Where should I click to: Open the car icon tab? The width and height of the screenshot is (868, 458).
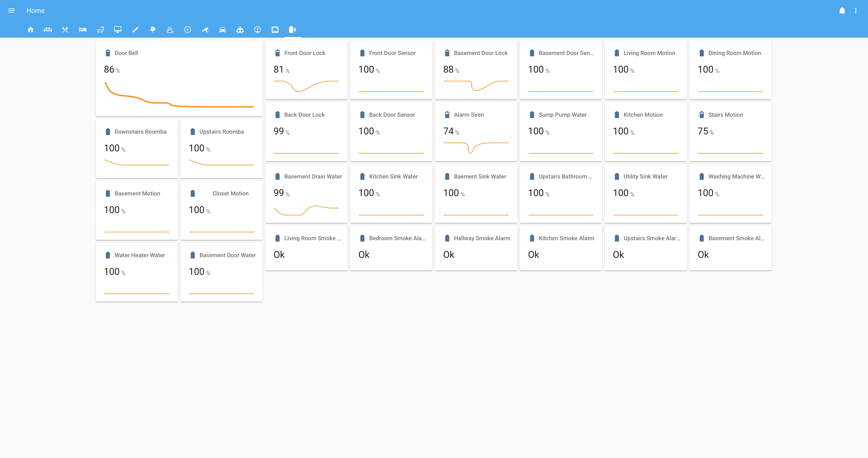click(x=222, y=30)
